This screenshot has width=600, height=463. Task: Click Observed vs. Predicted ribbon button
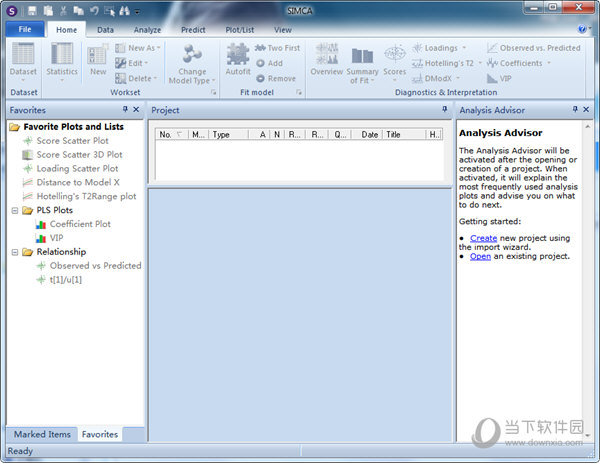click(x=534, y=48)
